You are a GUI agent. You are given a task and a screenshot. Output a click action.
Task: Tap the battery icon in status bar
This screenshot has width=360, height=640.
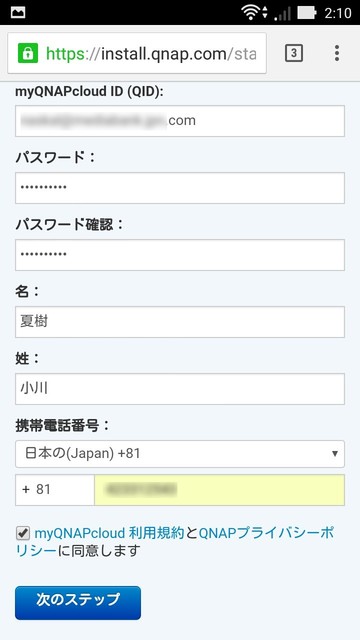[x=307, y=13]
